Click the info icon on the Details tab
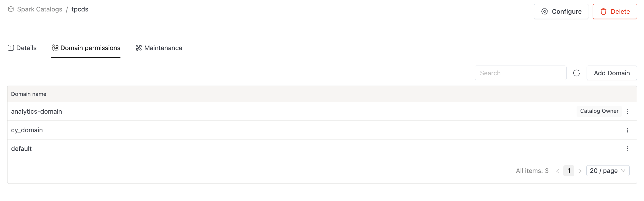The height and width of the screenshot is (201, 644). pos(11,48)
